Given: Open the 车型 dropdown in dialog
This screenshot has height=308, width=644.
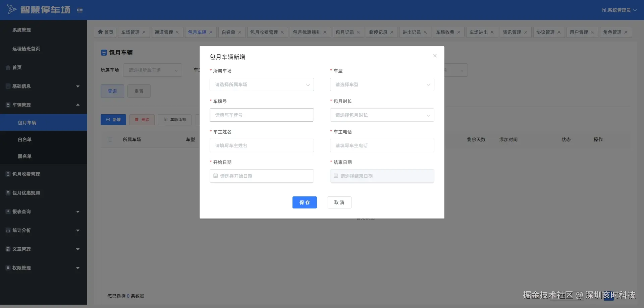Looking at the screenshot, I should pos(382,84).
